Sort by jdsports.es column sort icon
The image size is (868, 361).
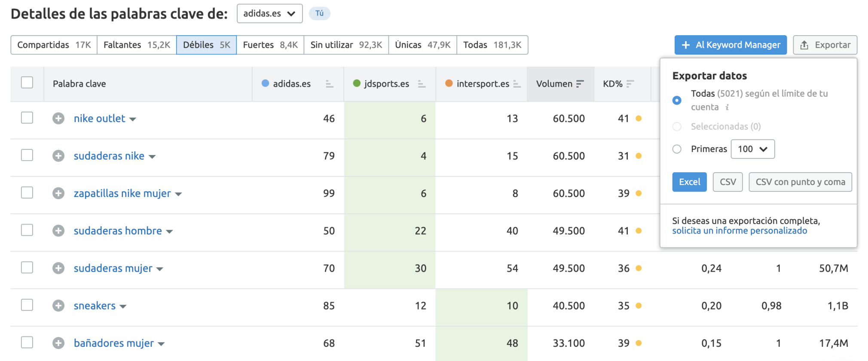click(422, 84)
